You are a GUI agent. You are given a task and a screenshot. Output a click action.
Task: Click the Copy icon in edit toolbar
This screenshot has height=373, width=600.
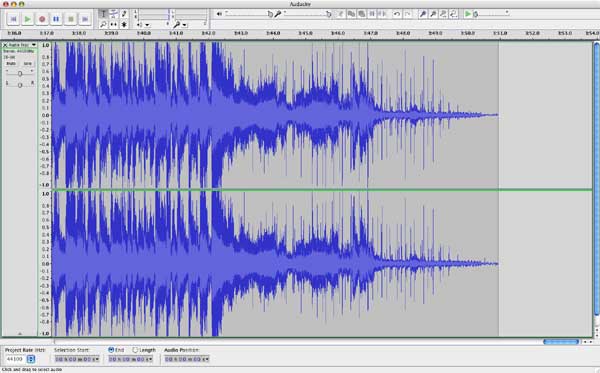(x=351, y=14)
